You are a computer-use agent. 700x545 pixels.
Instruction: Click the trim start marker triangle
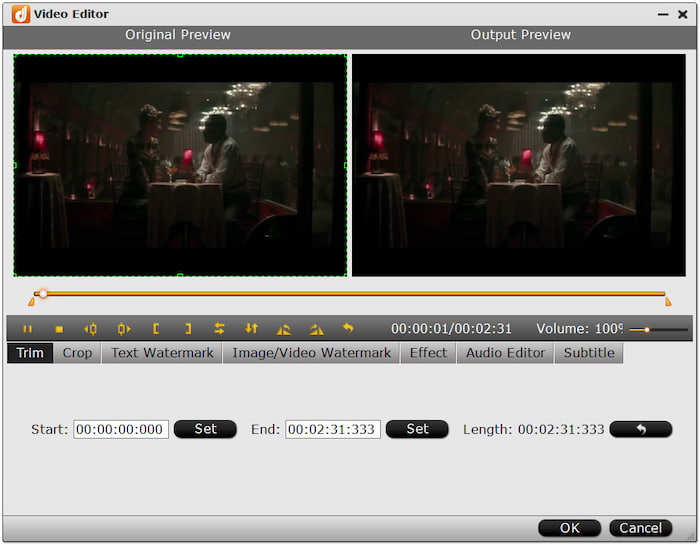pyautogui.click(x=31, y=302)
